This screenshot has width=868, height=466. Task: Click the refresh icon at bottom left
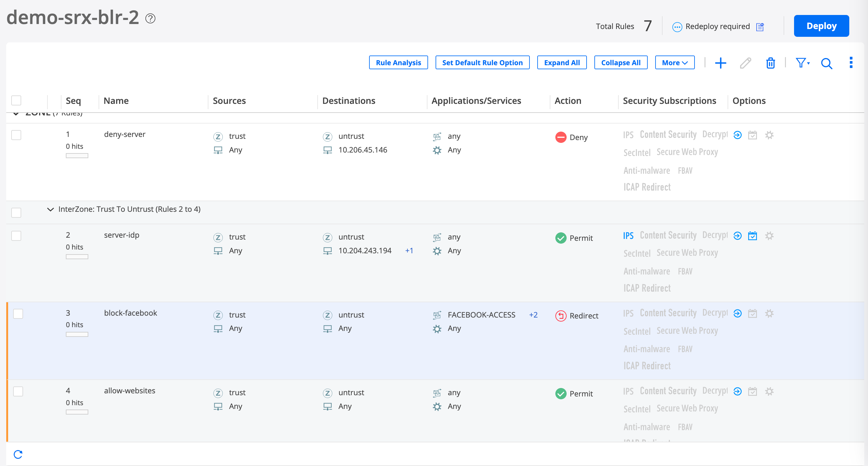click(18, 454)
